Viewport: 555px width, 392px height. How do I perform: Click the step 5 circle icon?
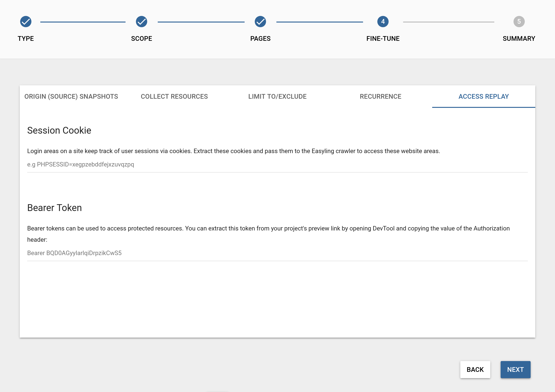coord(519,22)
